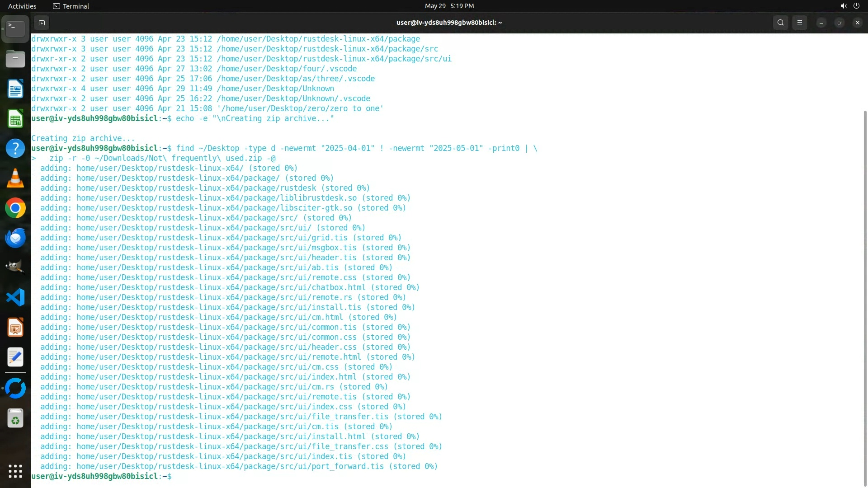Show all applications grid
Screen dimensions: 868x488
pos(15,471)
